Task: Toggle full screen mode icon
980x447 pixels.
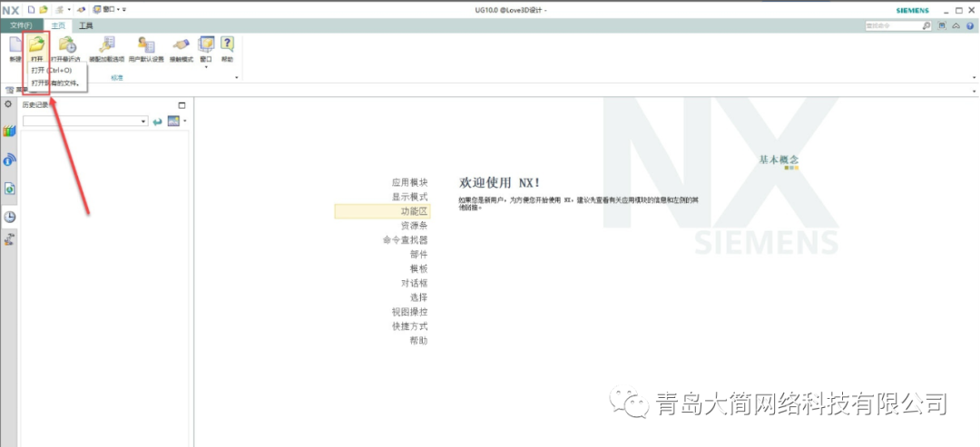Action: [x=943, y=25]
